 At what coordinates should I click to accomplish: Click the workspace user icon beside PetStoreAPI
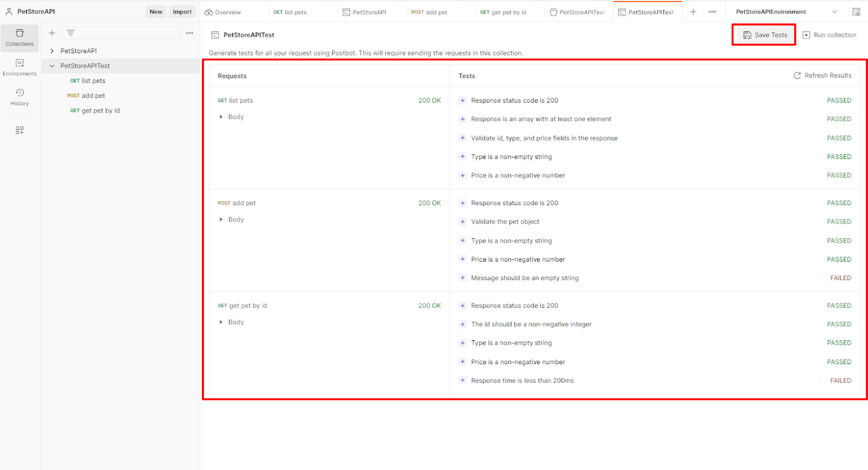9,11
